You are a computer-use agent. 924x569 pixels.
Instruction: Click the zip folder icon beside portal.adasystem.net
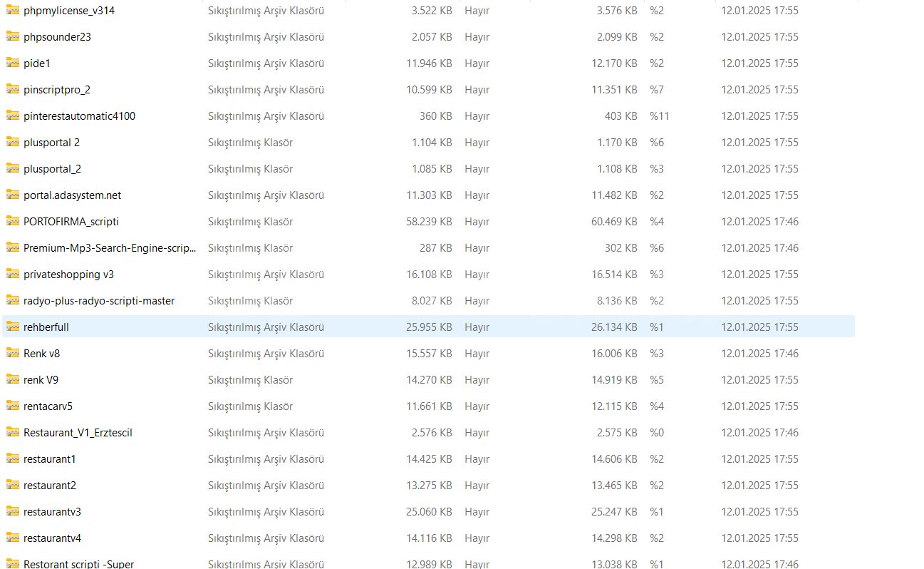(13, 195)
